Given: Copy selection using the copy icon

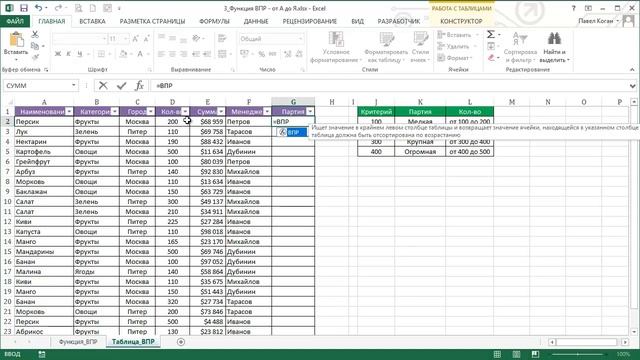Looking at the screenshot, I should pos(35,46).
